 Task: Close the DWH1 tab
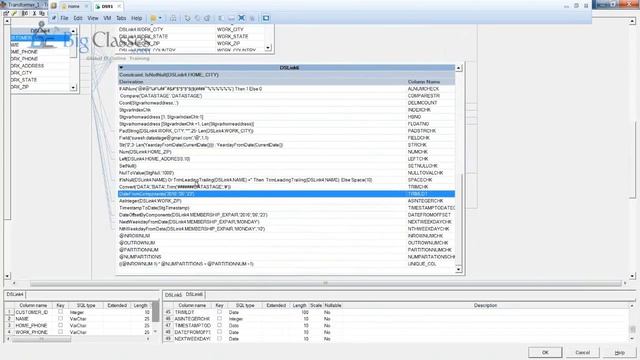click(119, 6)
